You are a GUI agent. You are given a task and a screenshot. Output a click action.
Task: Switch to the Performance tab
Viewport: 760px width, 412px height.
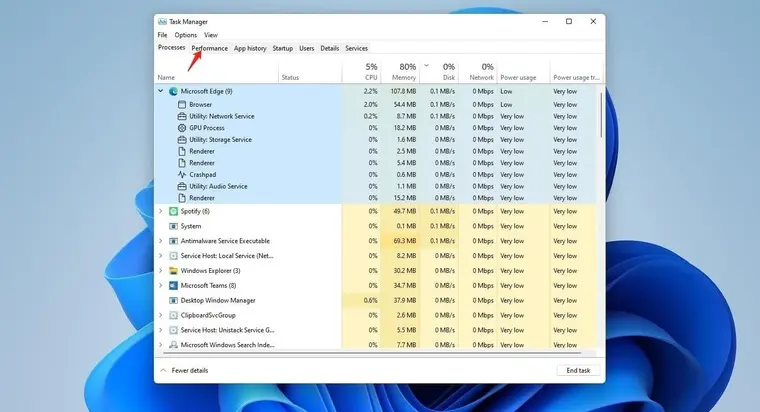tap(209, 48)
